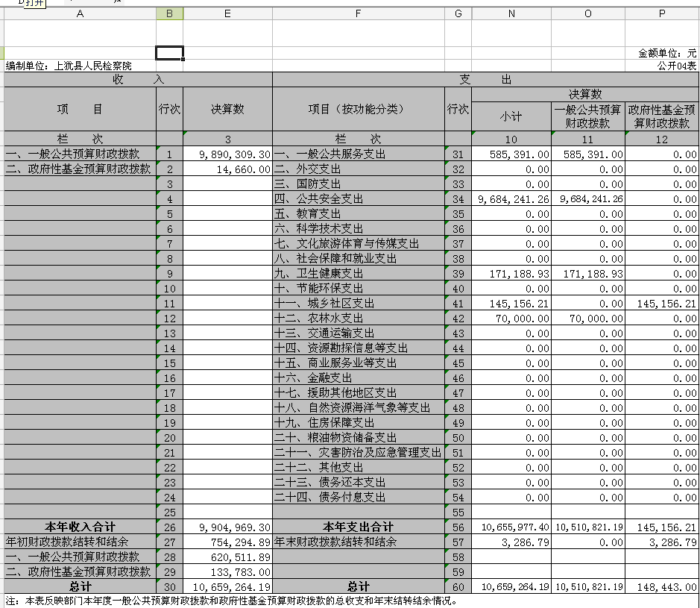Click the '本年收入合计' cell
The image size is (700, 608).
click(x=80, y=527)
